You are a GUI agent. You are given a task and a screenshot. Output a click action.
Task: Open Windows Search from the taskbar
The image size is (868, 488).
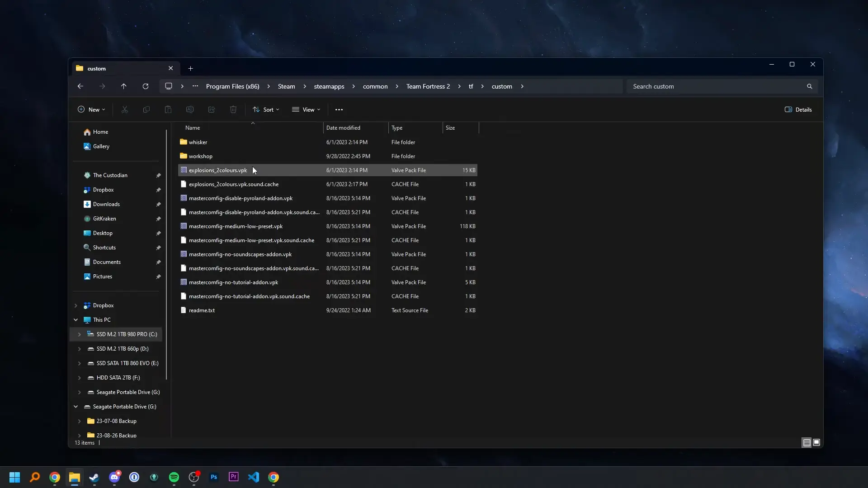[35, 477]
